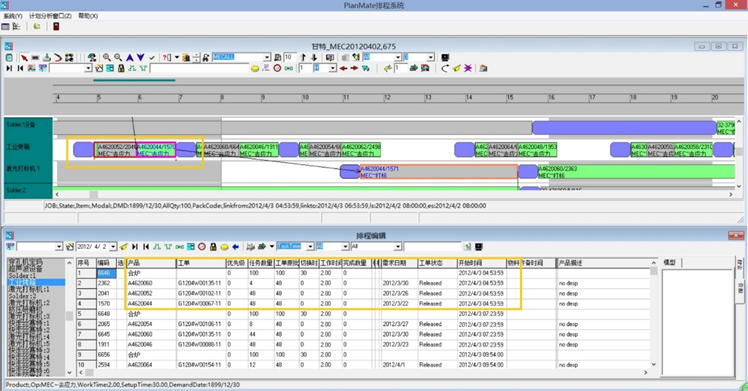Open the 帮助 menu
Viewport: 748px width, 391px height.
coord(88,16)
